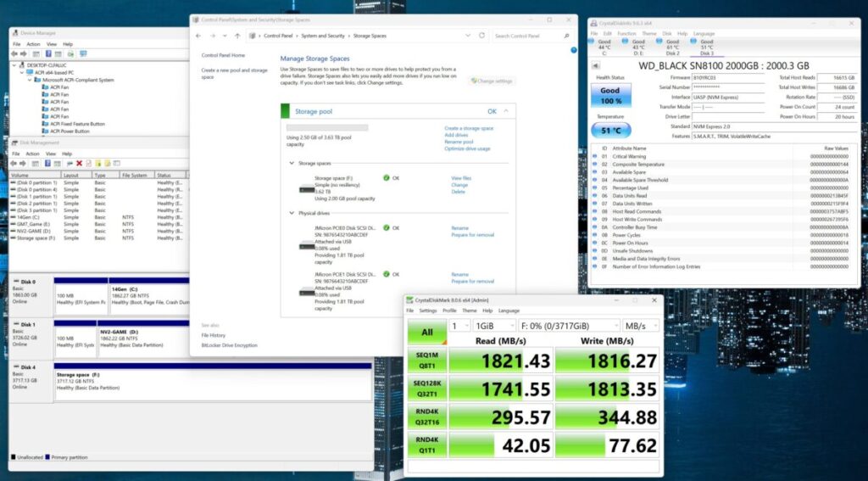The image size is (868, 481).
Task: Click the ACPI Power Button device icon
Action: [46, 131]
